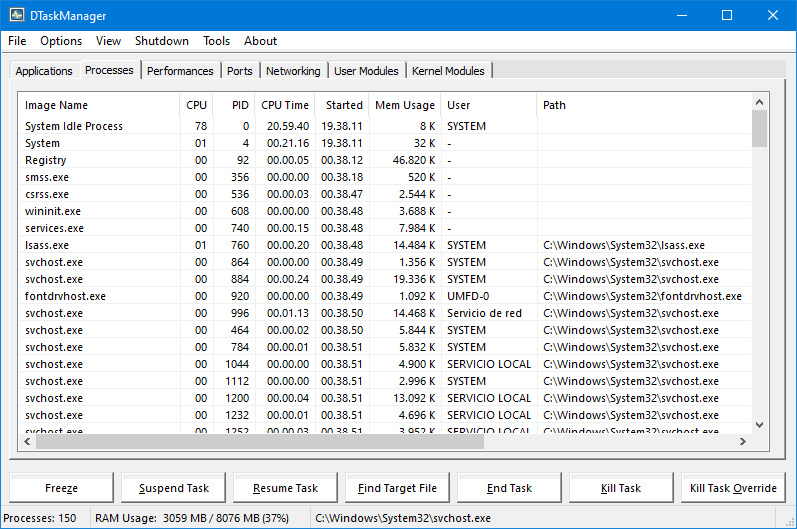Click the System process row named System
797x529 pixels.
(x=385, y=143)
